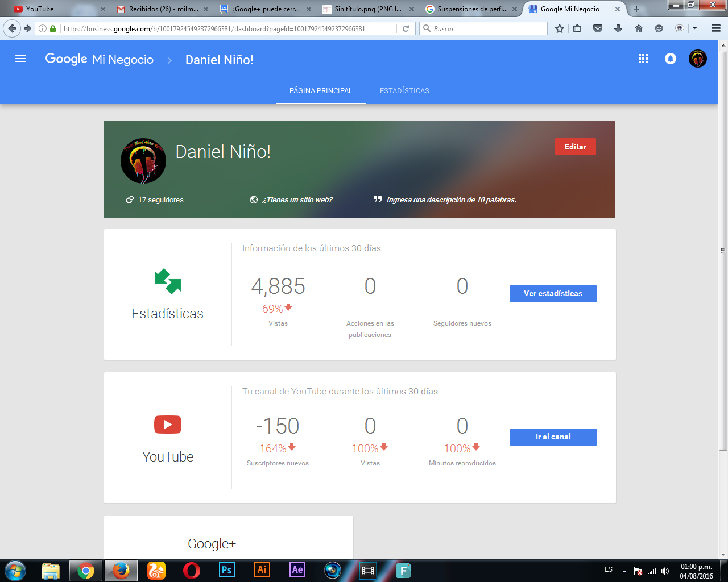The width and height of the screenshot is (728, 582).
Task: Open the account avatar in the header
Action: click(x=698, y=59)
